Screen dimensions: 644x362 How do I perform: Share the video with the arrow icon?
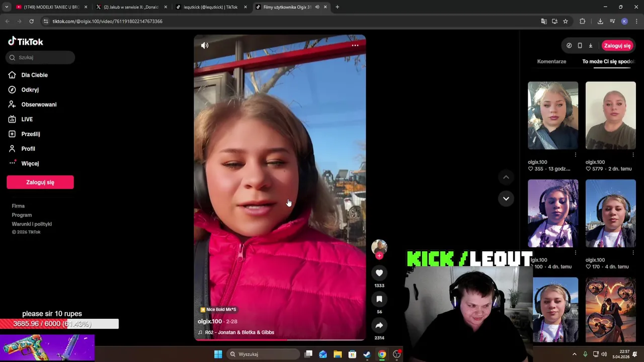point(379,325)
